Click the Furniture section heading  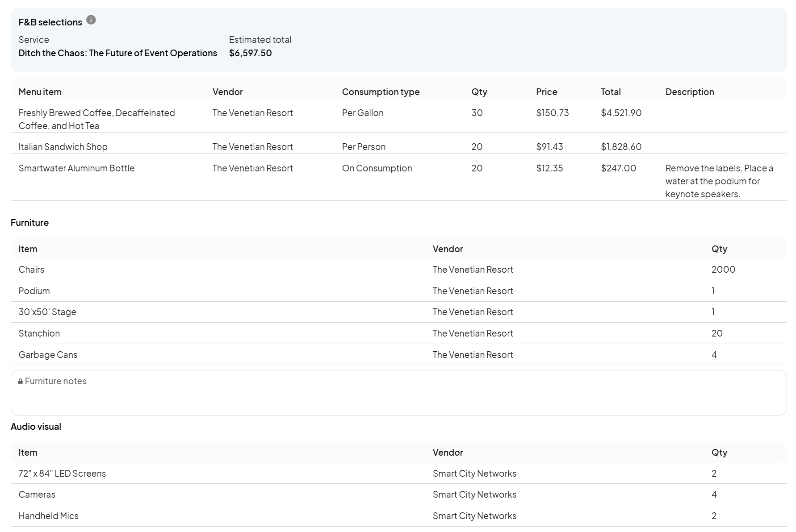(x=29, y=223)
